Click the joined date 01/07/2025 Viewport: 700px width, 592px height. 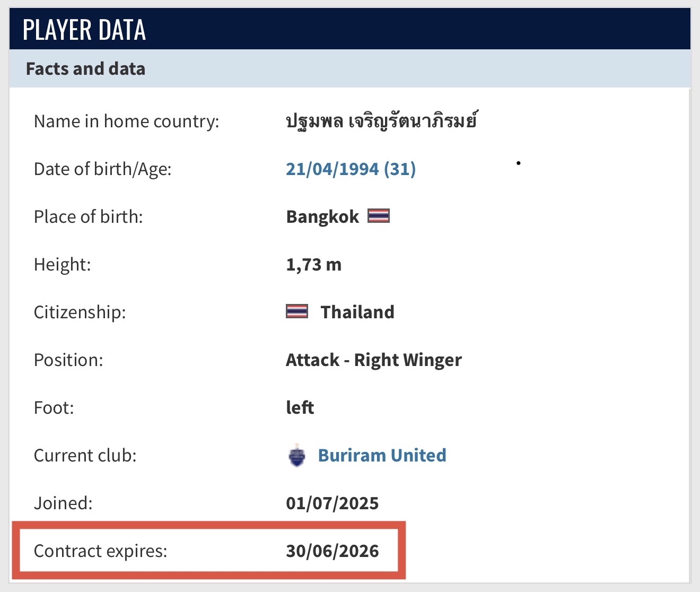pyautogui.click(x=332, y=503)
